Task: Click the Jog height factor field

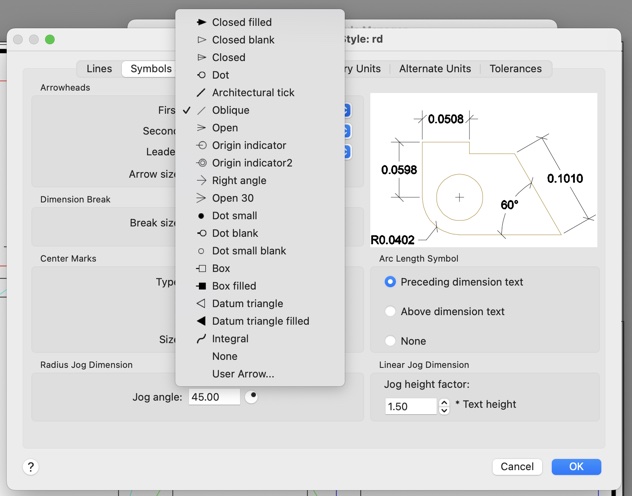Action: tap(411, 406)
